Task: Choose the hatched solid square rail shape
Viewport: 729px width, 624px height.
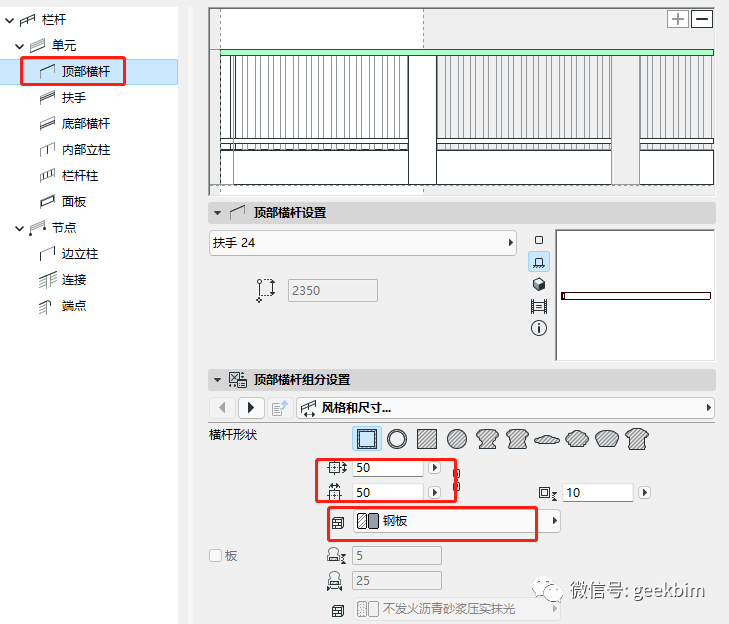Action: pos(427,438)
